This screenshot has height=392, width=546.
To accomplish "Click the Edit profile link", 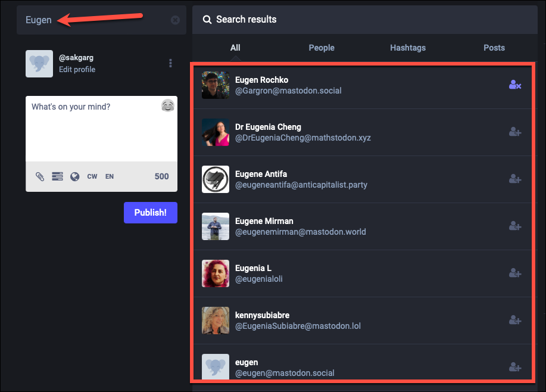I will click(77, 69).
